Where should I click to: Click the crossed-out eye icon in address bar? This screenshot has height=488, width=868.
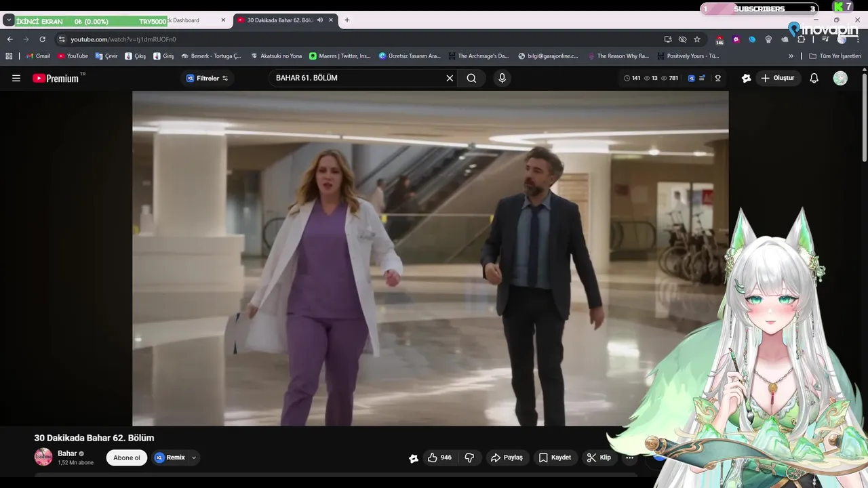pyautogui.click(x=683, y=39)
